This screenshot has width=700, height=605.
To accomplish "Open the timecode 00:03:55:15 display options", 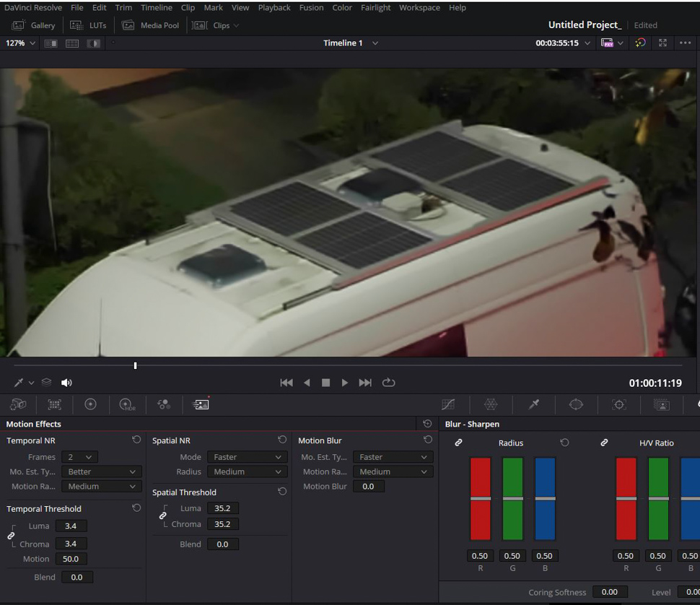I will (587, 43).
